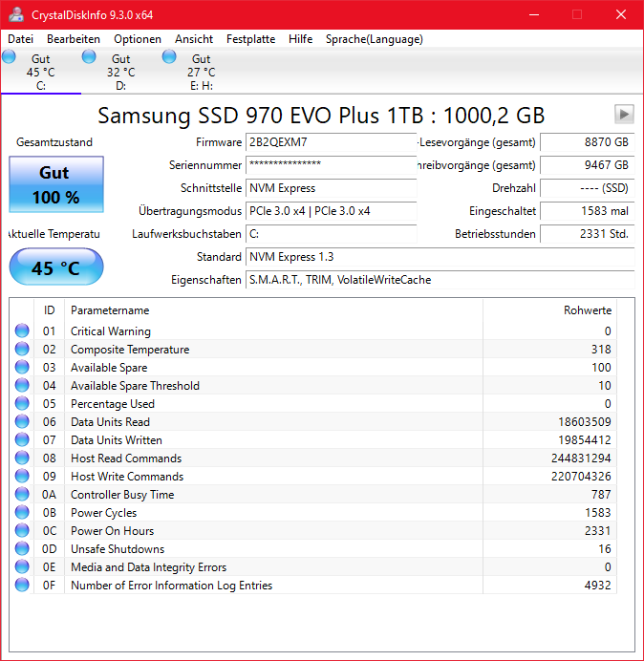Click status icon for Unsafe Shutdowns row
Screen dimensions: 644x661
(x=22, y=548)
